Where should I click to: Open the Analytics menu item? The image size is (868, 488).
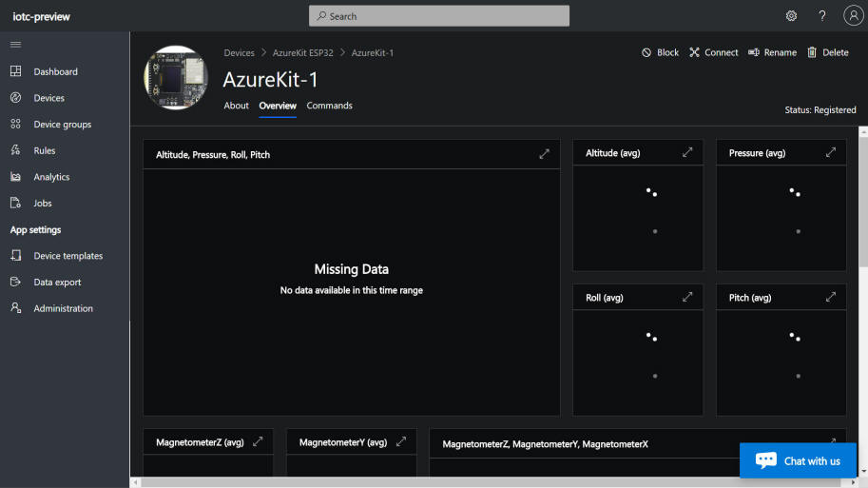pyautogui.click(x=51, y=177)
